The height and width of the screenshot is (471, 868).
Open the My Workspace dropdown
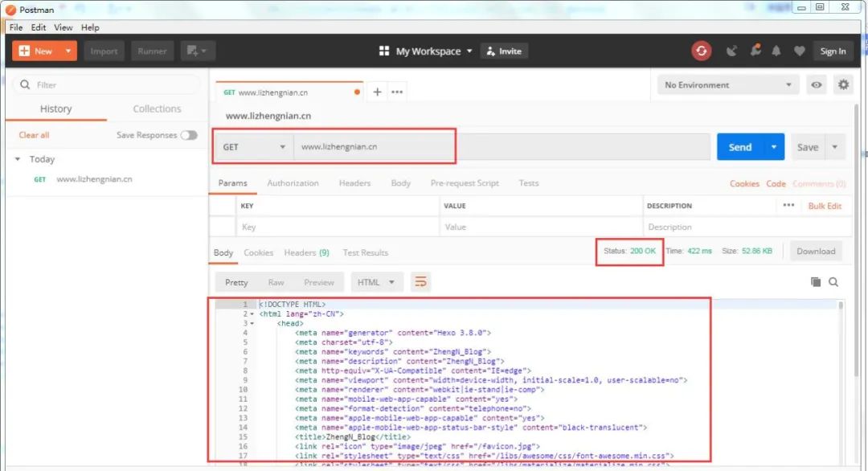(434, 51)
